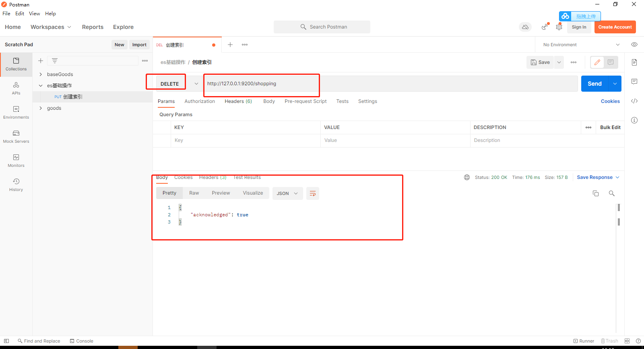
Task: Open the Collections sidebar panel
Action: click(16, 64)
